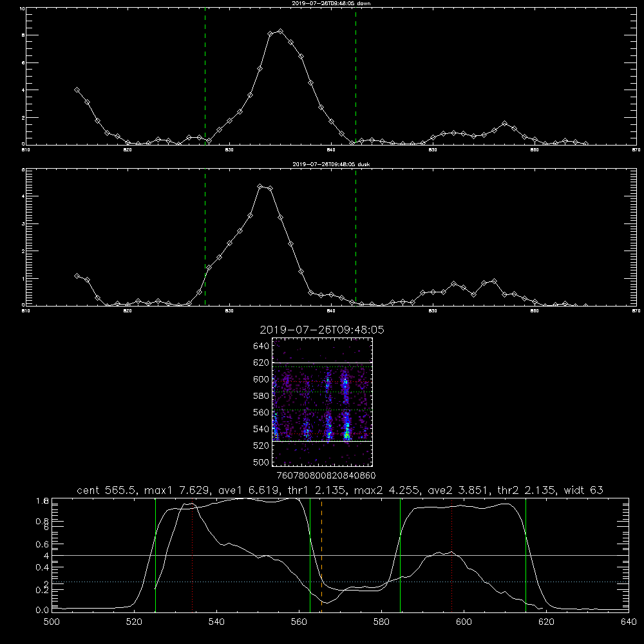Click y-axis label '10' of the dawn plot
Image resolution: width=644 pixels, height=644 pixels.
pos(22,8)
